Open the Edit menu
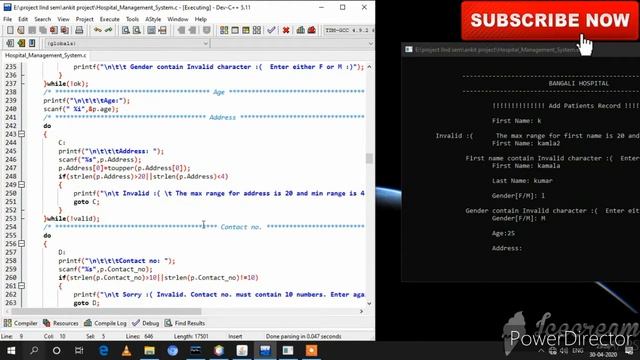 (23, 19)
